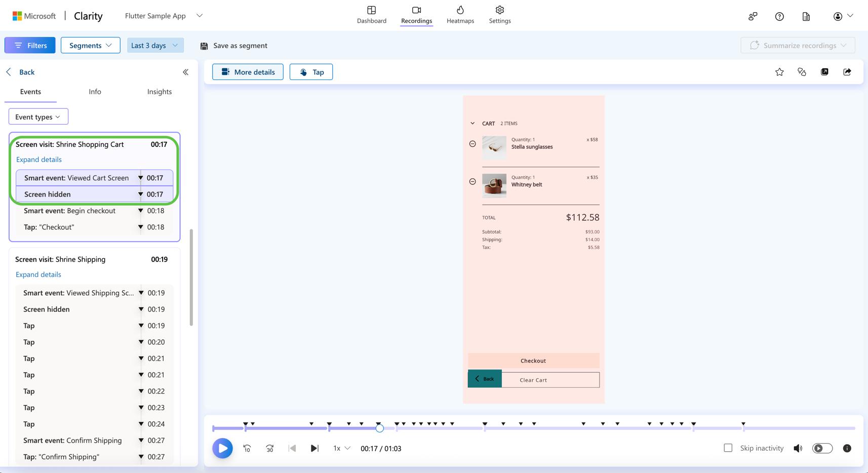
Task: Expand details for Shrine Shipping visit
Action: pyautogui.click(x=38, y=274)
